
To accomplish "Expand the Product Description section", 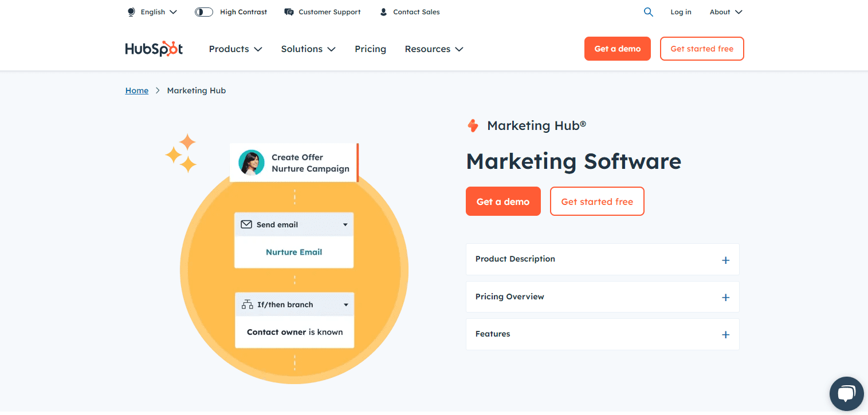I will (x=602, y=259).
